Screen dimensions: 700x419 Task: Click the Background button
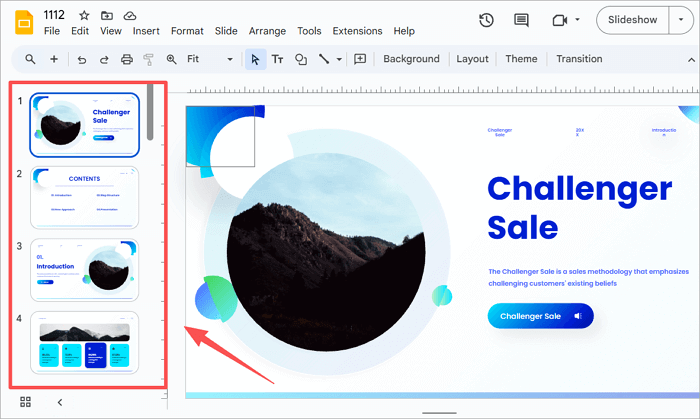pos(411,59)
